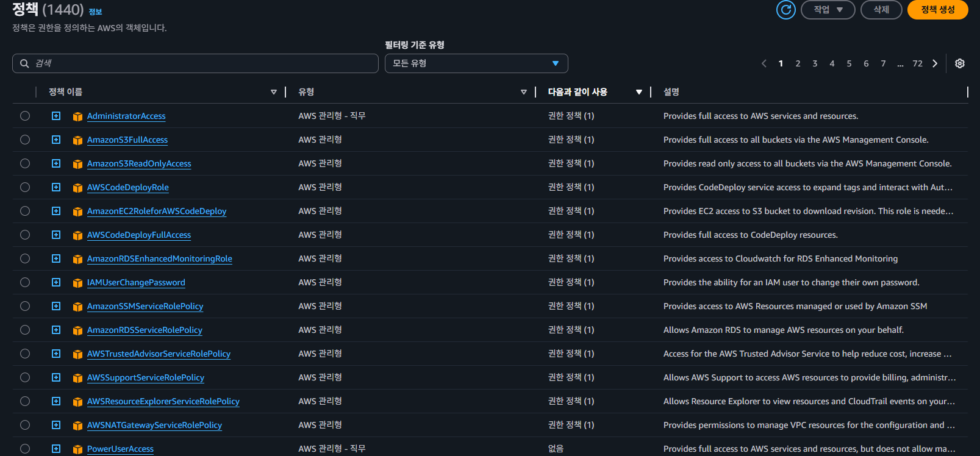
Task: Click 'Provides full access to CodeDeploy resources.' text
Action: (x=751, y=235)
